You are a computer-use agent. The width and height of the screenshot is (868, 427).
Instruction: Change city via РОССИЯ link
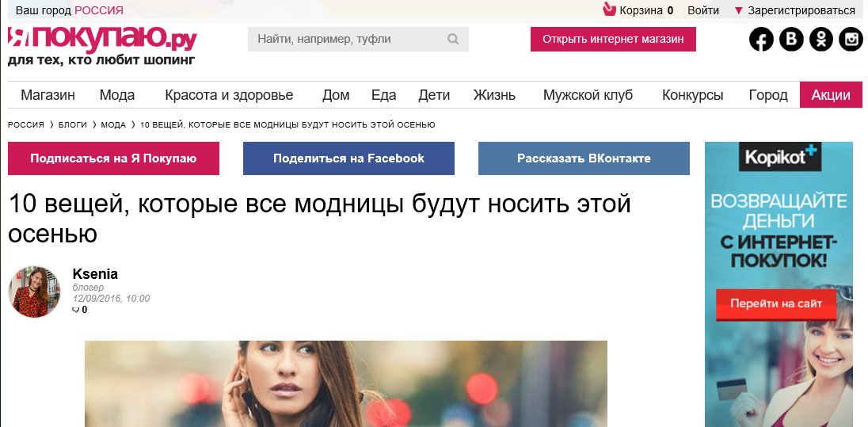point(99,10)
